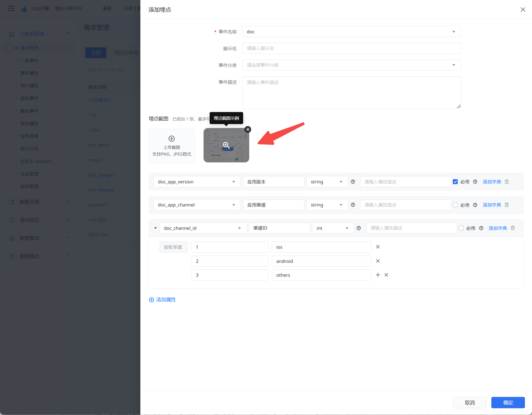Click the confirm button at bottom right
The image size is (532, 415).
click(508, 402)
